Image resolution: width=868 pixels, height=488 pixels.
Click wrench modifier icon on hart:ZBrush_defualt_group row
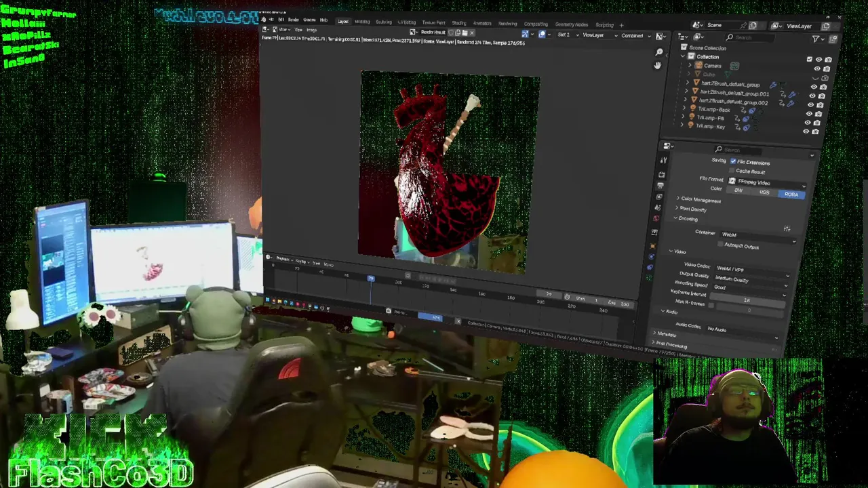pos(773,85)
